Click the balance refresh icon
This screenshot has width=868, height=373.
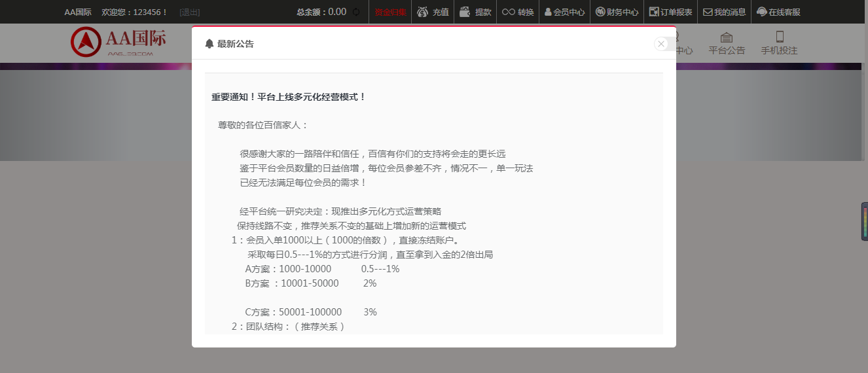[x=356, y=12]
